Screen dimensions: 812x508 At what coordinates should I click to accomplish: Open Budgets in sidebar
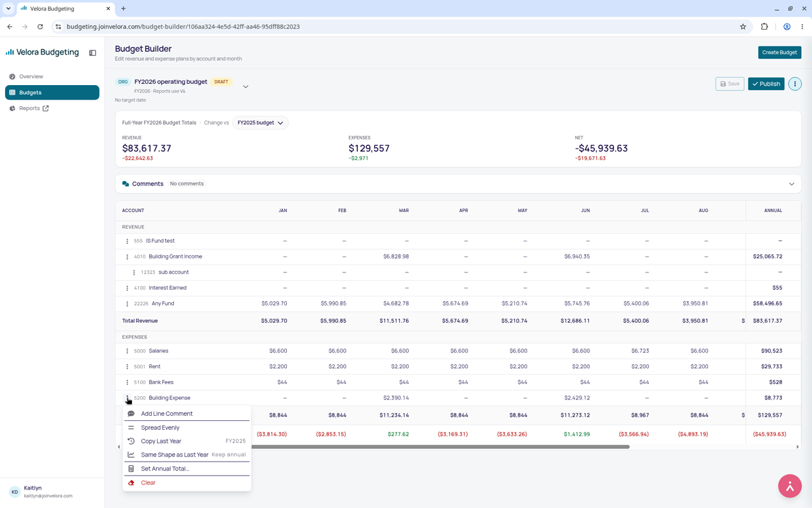[x=52, y=93]
